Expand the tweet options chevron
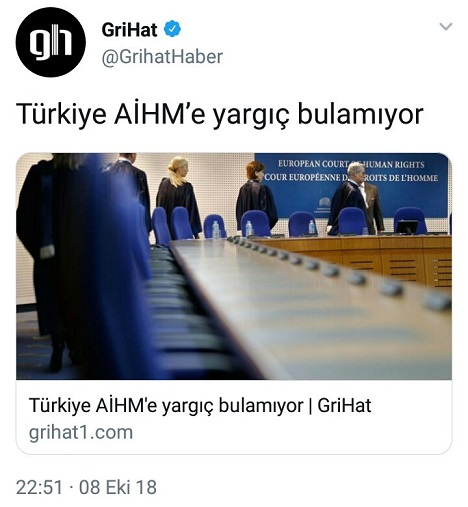Viewport: 468px width, 507px height. (446, 26)
